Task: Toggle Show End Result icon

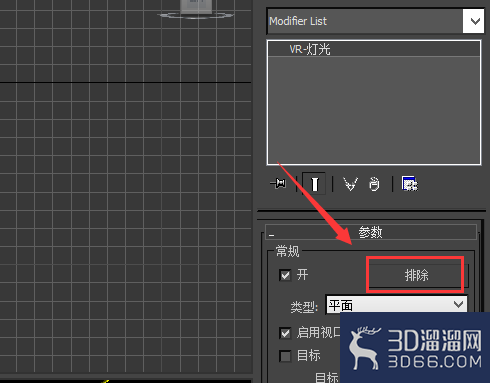Action: tap(314, 183)
